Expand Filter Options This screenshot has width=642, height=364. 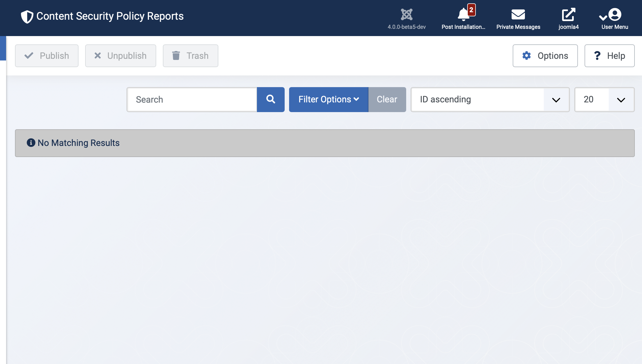click(329, 100)
